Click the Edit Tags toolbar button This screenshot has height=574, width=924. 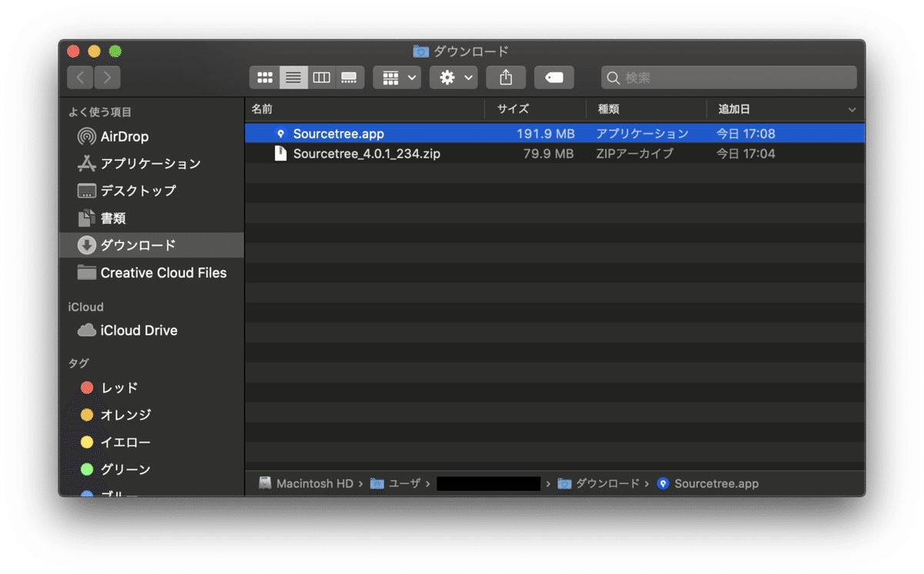(x=554, y=78)
